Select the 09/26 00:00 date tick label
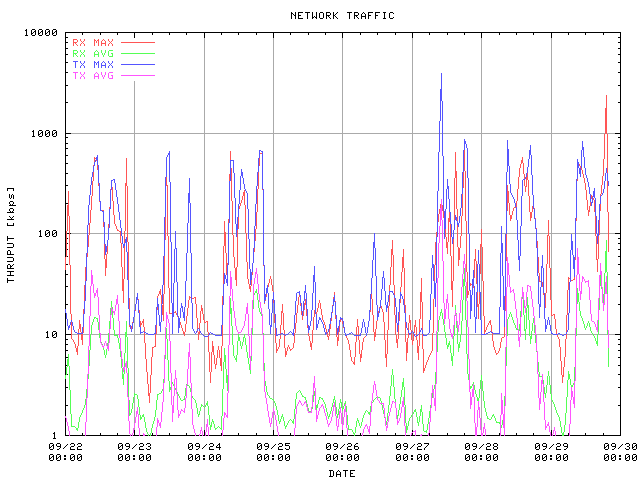The width and height of the screenshot is (640, 480). point(342,452)
